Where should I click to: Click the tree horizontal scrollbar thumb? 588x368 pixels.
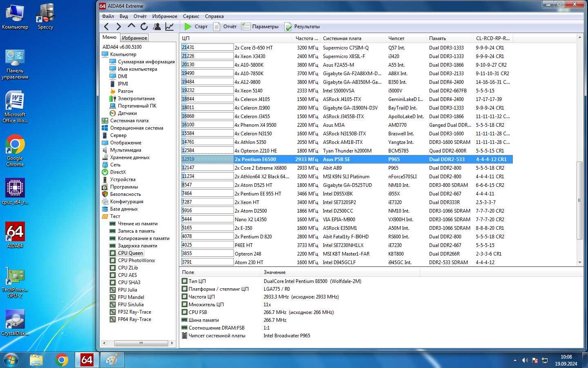click(x=141, y=343)
